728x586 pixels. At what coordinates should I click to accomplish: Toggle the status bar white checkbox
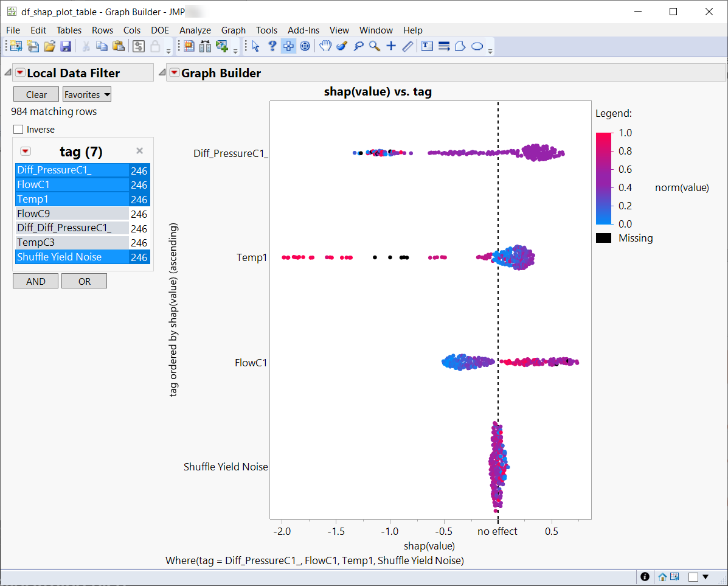click(x=693, y=577)
